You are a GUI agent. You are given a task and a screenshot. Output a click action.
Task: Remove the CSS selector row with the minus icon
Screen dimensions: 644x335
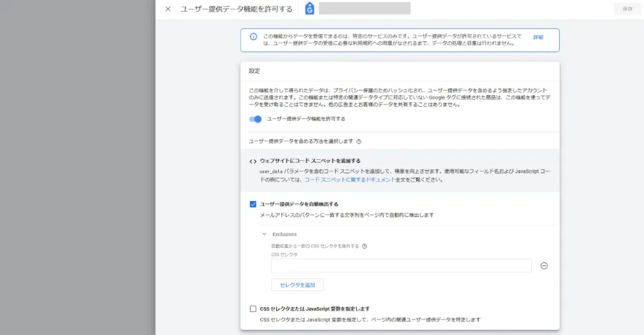[544, 266]
